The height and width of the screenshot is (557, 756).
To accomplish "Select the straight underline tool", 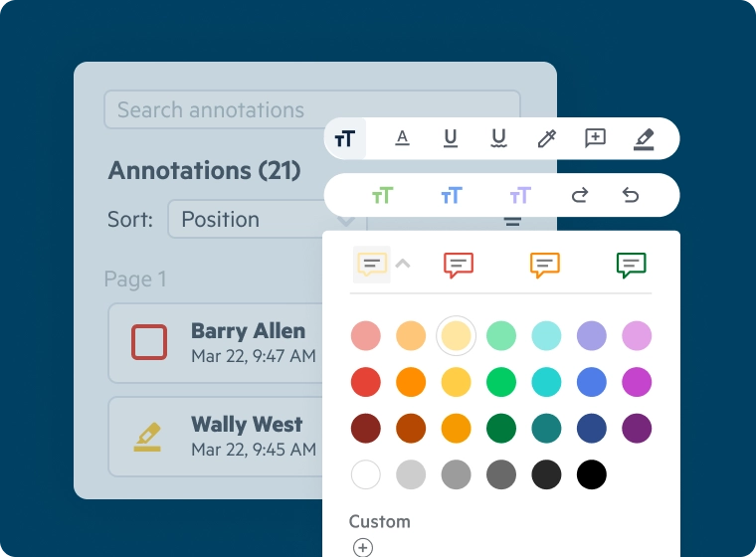I will pos(451,138).
